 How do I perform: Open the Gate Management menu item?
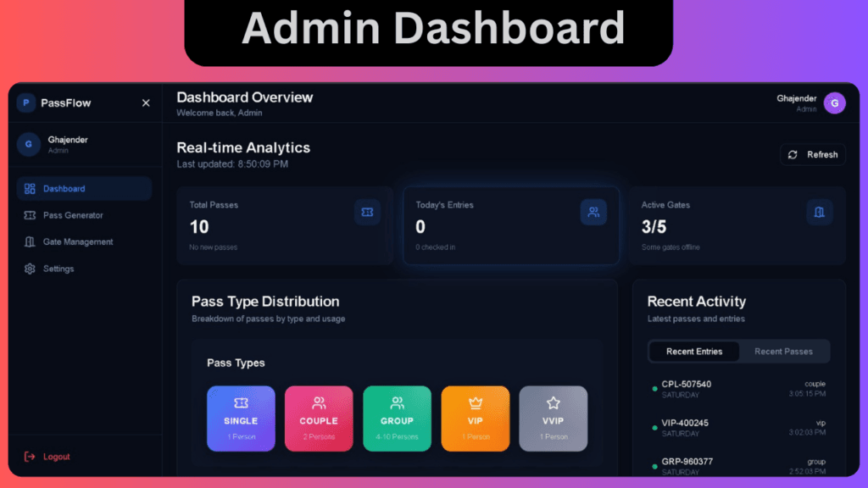coord(84,241)
